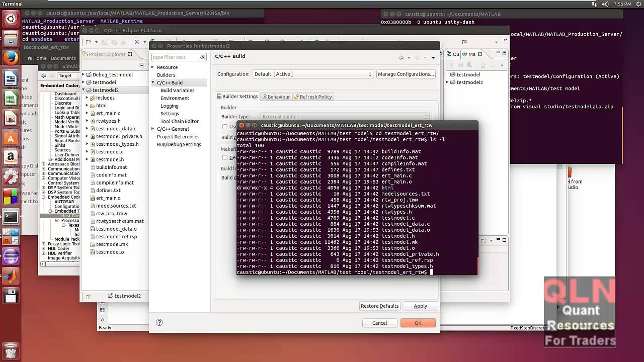This screenshot has height=362, width=644.
Task: Click the Target field in Simulink browser
Action: (68, 75)
